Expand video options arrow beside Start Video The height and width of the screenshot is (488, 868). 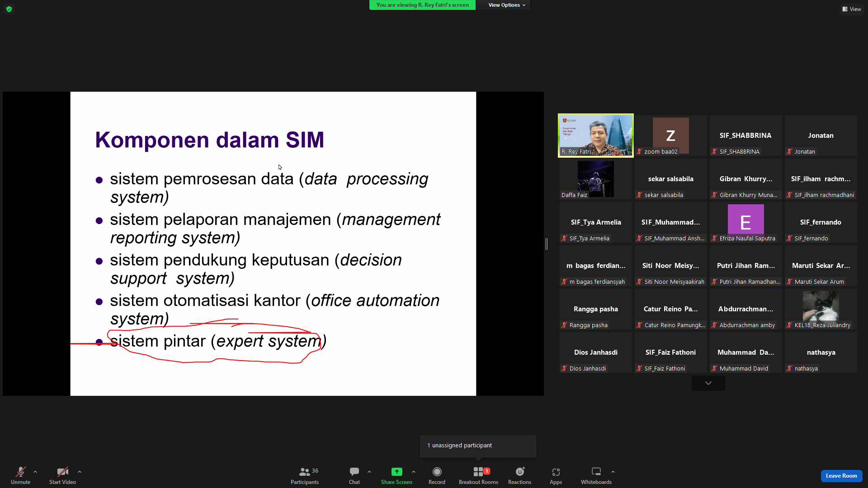coord(80,472)
